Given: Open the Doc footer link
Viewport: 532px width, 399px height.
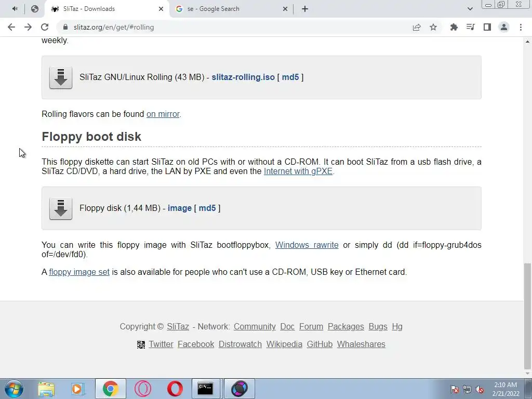Looking at the screenshot, I should point(287,326).
